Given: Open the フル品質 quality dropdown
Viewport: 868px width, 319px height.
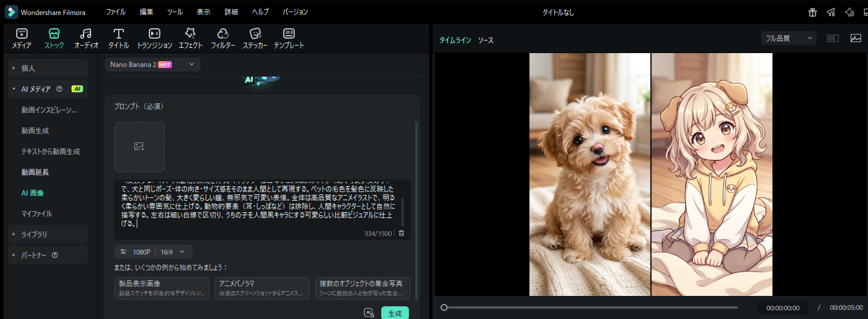Looking at the screenshot, I should pos(788,39).
